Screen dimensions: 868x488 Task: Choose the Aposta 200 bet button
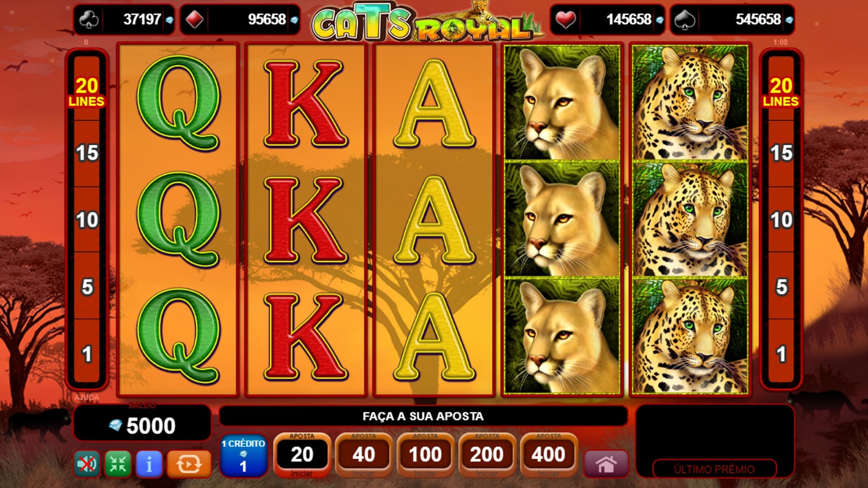[487, 455]
